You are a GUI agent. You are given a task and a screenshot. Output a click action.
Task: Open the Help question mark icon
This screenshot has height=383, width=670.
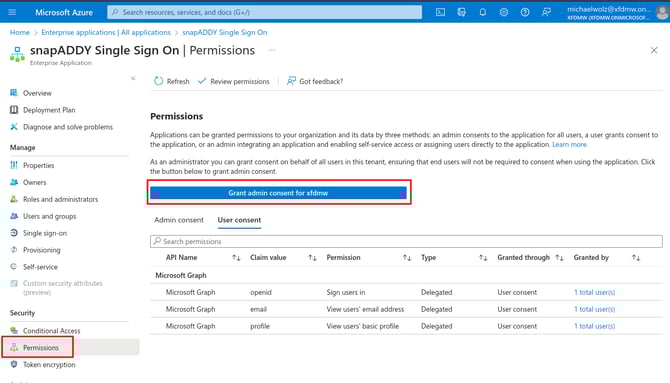[525, 12]
